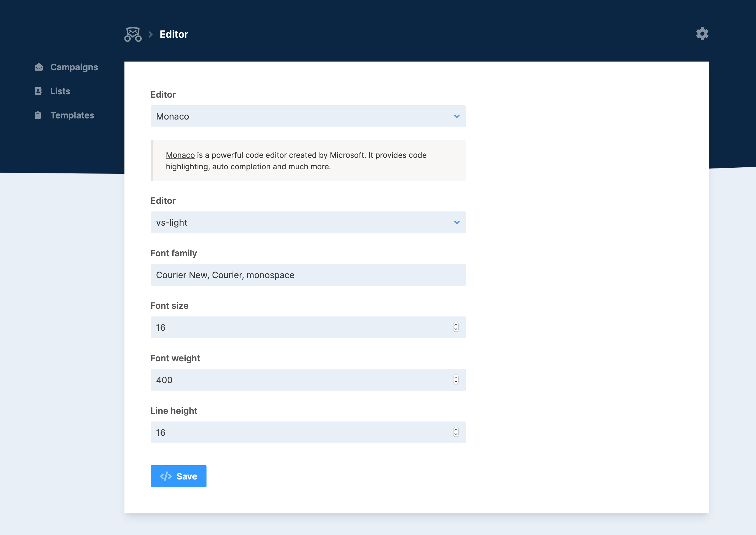Focus the Font weight field showing 400

click(308, 380)
